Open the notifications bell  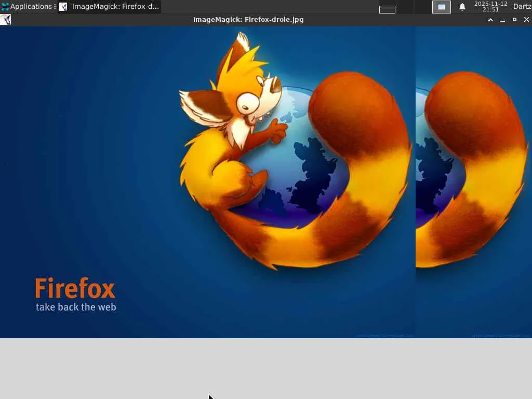pos(462,7)
